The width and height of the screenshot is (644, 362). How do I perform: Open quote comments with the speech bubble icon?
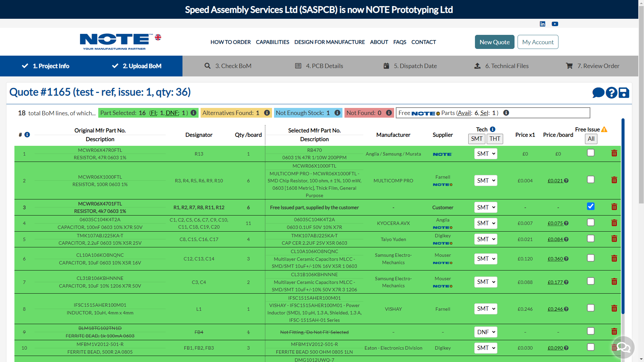(598, 93)
